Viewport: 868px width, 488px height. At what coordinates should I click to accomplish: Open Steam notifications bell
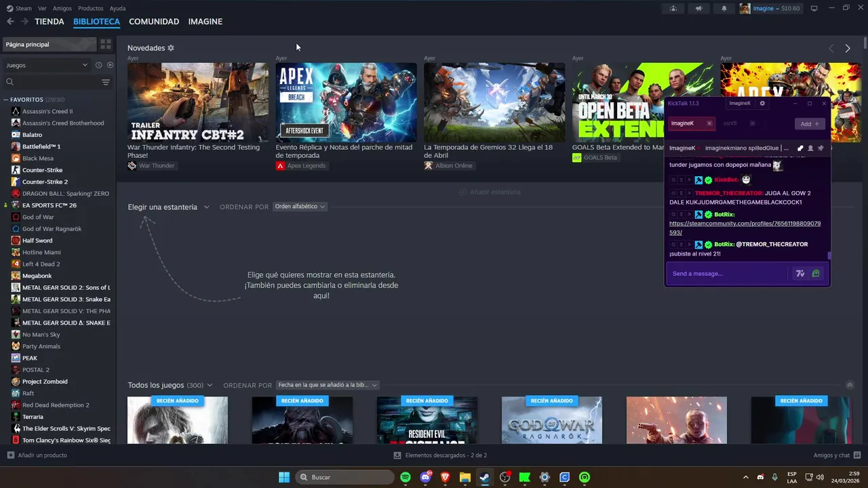724,9
